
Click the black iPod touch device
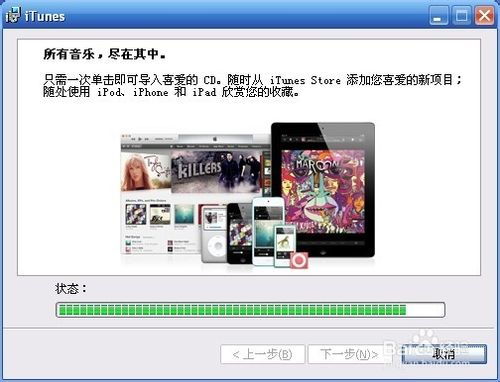coord(240,233)
